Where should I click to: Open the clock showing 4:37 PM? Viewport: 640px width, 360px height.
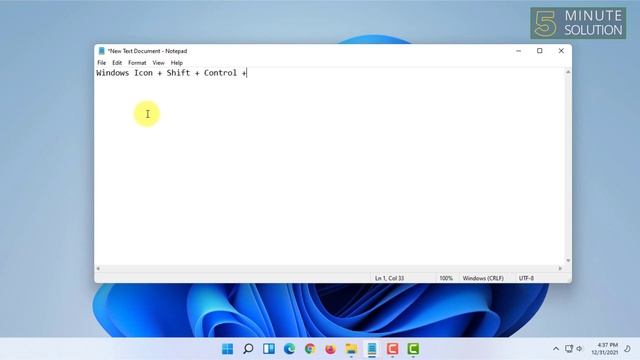point(605,349)
